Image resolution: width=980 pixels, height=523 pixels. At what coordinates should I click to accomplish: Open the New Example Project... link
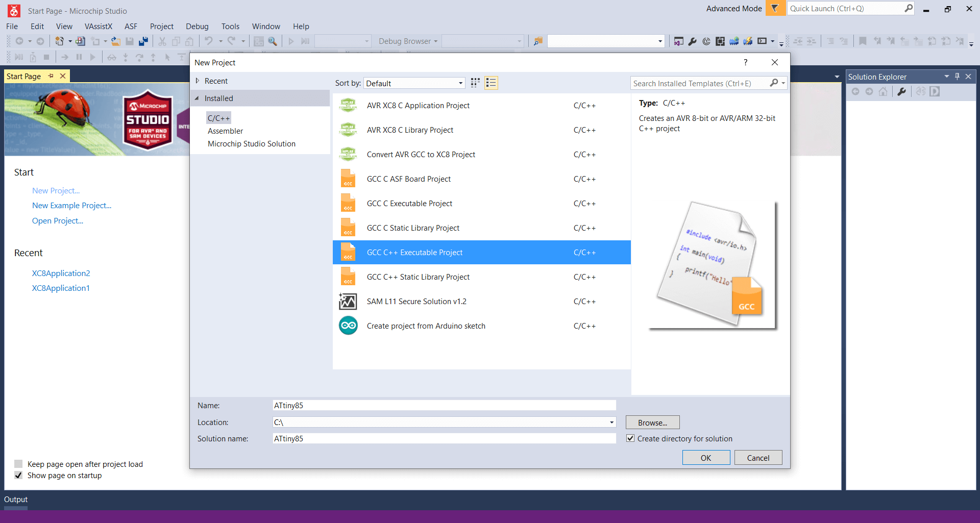coord(71,206)
